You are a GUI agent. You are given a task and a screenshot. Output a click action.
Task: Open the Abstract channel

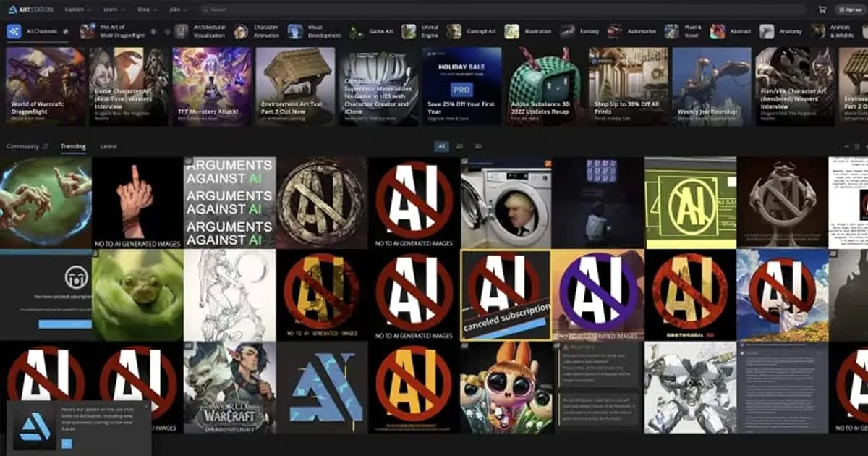pos(731,31)
